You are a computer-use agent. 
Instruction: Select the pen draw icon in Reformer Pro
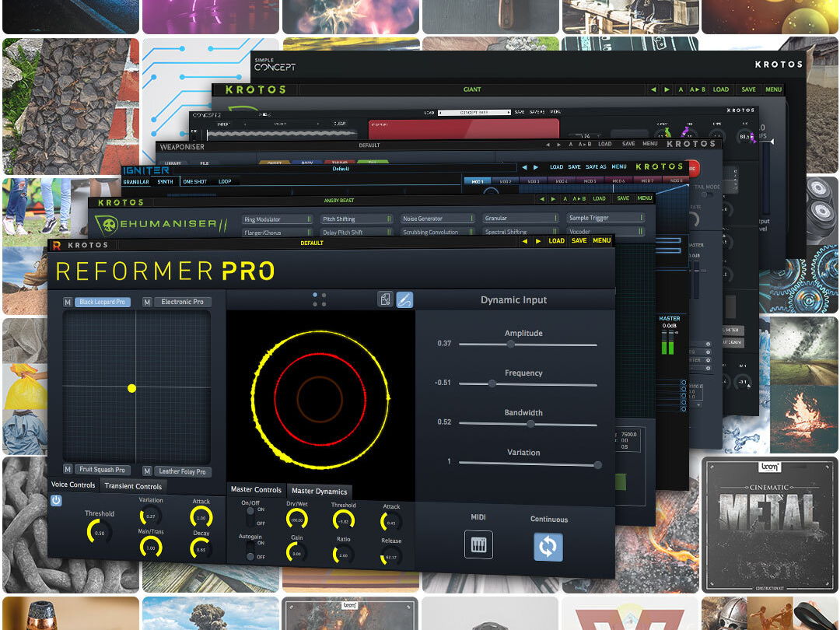click(404, 300)
